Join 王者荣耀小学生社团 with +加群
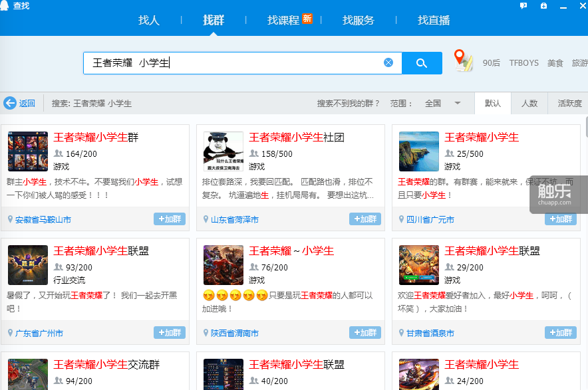 [365, 219]
